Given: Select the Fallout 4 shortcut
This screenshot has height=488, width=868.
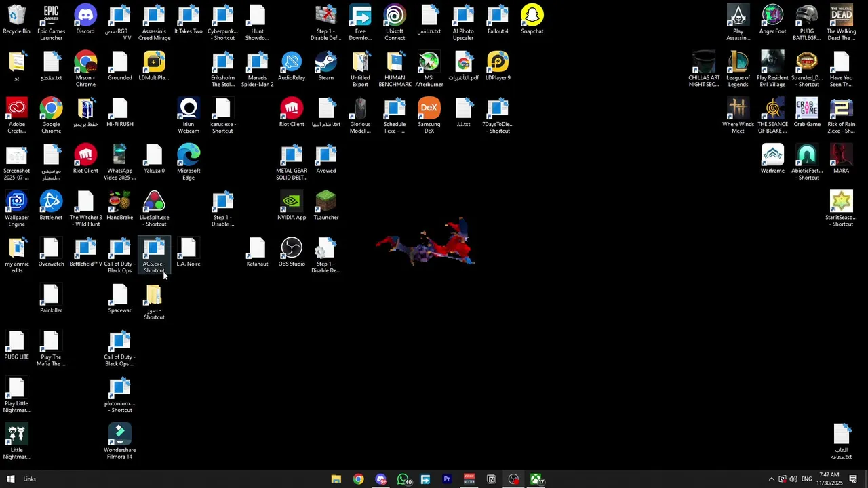Looking at the screenshot, I should [498, 20].
